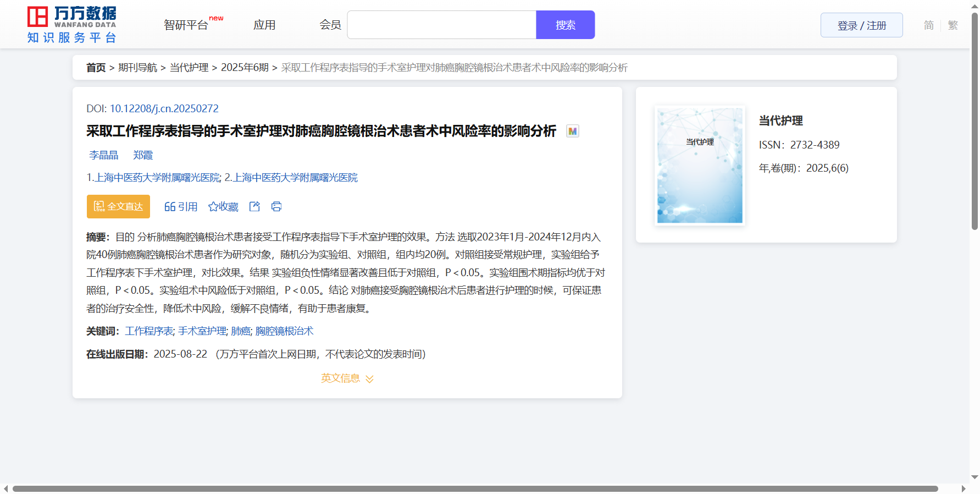Open author 李晶晶 link
The image size is (980, 494).
104,155
